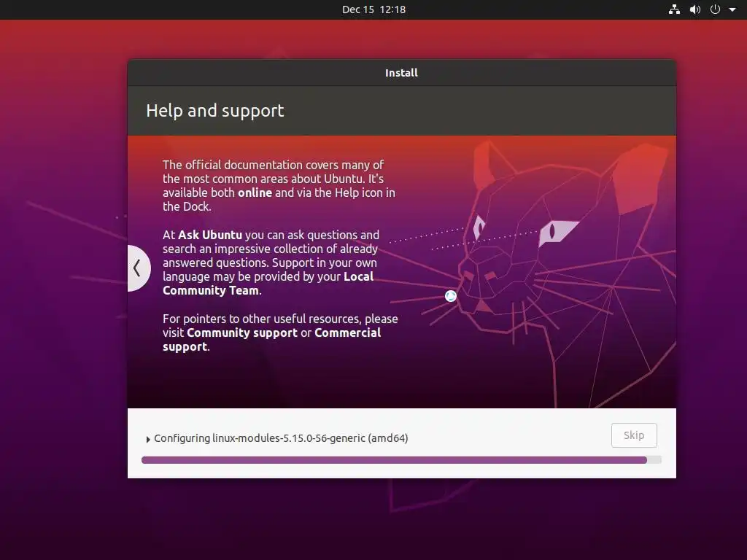Viewport: 747px width, 560px height.
Task: Click the Skip button
Action: pos(634,435)
